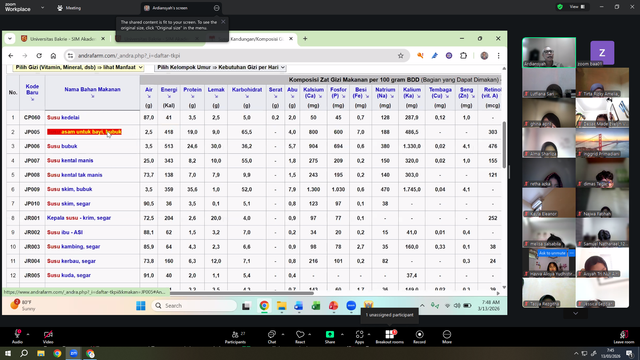The image size is (640, 360).
Task: Toggle the Zoom Video camera button
Action: point(48,336)
